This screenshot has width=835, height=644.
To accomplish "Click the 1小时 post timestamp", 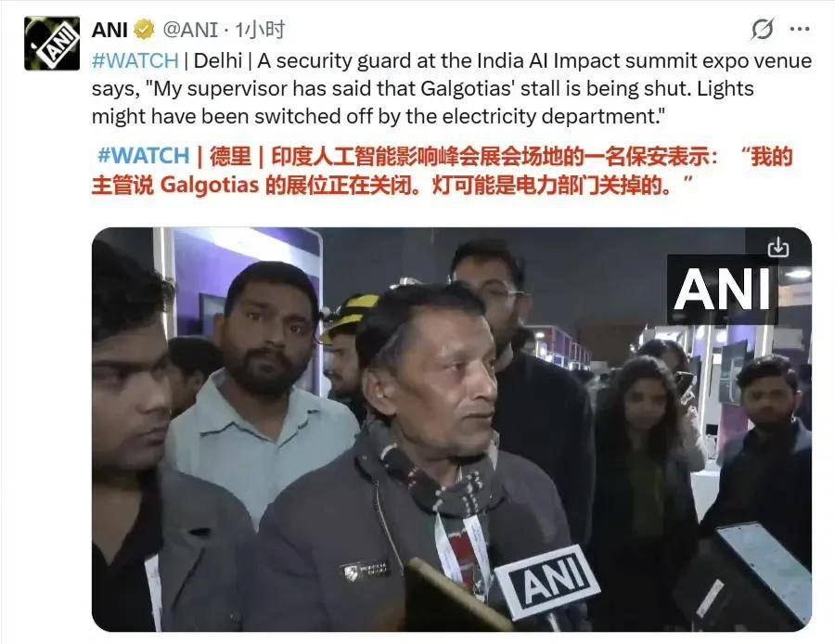I will 260,30.
